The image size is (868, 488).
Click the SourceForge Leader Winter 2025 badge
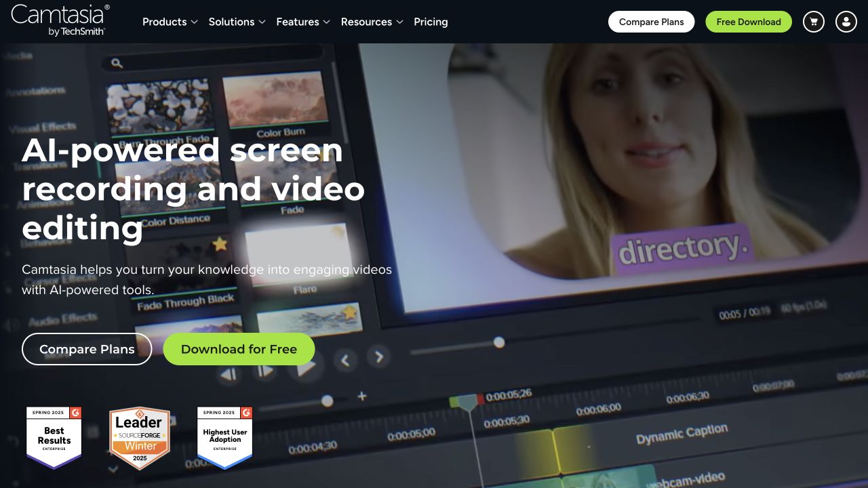140,438
